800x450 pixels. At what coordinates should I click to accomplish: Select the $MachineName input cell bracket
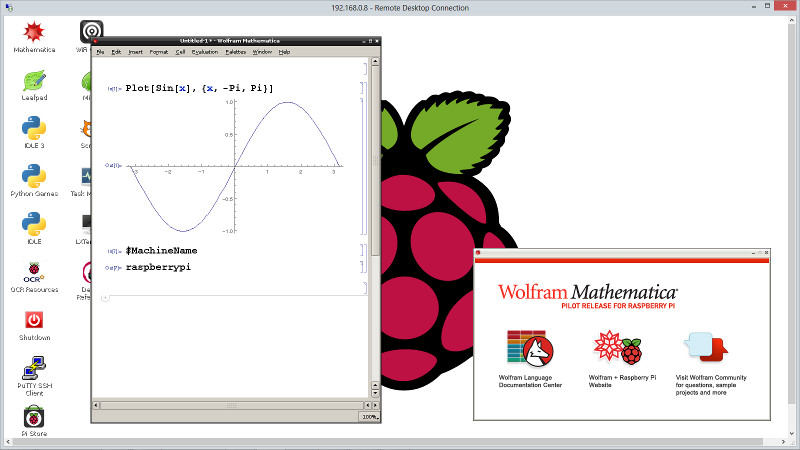tap(362, 250)
